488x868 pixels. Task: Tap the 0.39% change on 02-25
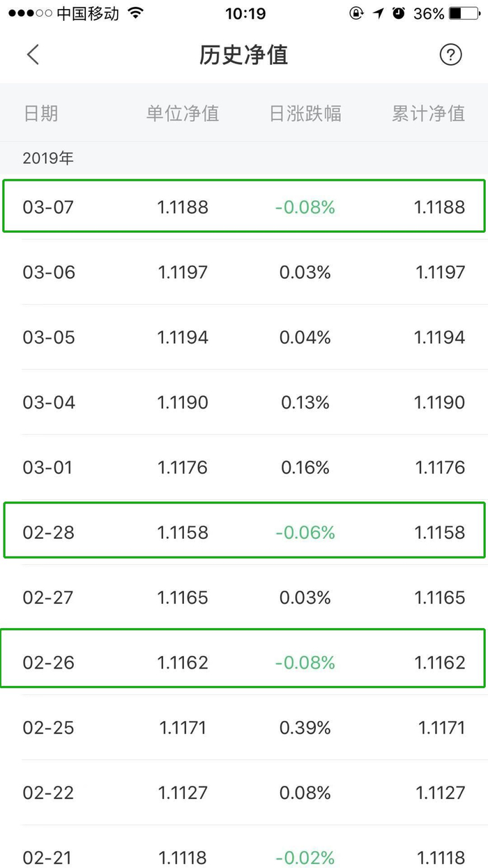pyautogui.click(x=305, y=728)
